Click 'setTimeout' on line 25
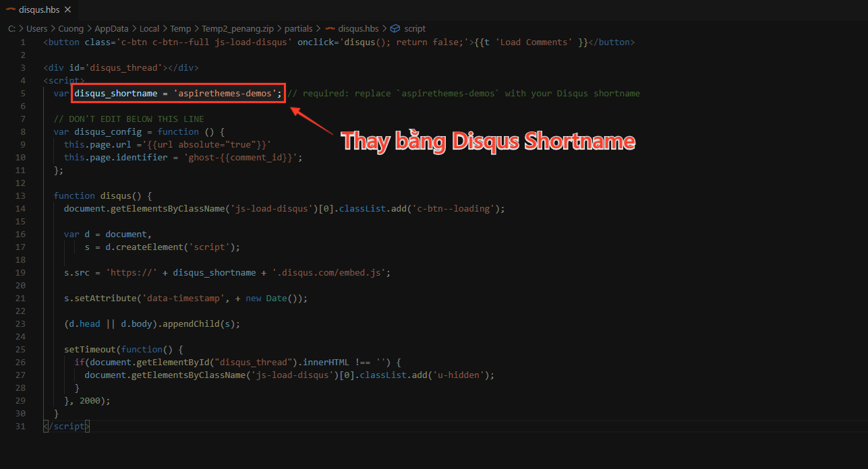This screenshot has width=868, height=469. [90, 349]
